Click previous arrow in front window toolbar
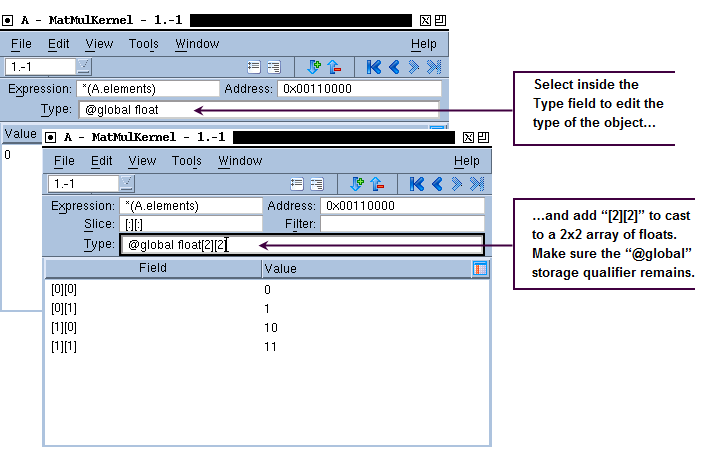The height and width of the screenshot is (452, 702). 437,184
